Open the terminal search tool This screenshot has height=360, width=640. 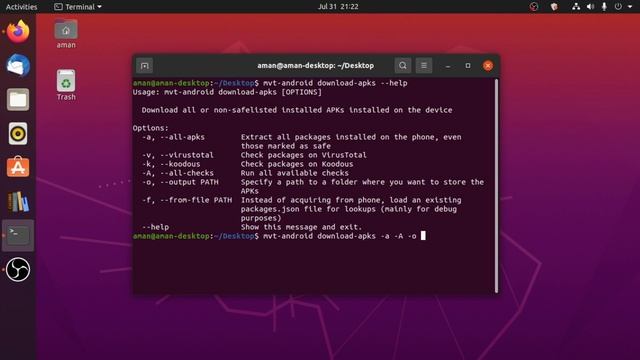point(402,66)
